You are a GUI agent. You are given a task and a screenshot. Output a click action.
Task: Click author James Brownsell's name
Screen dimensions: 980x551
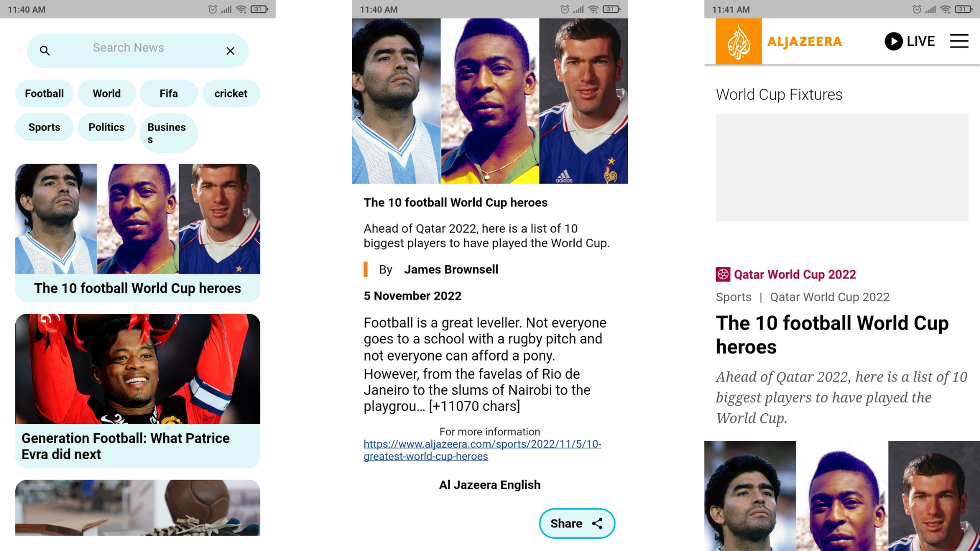(451, 269)
